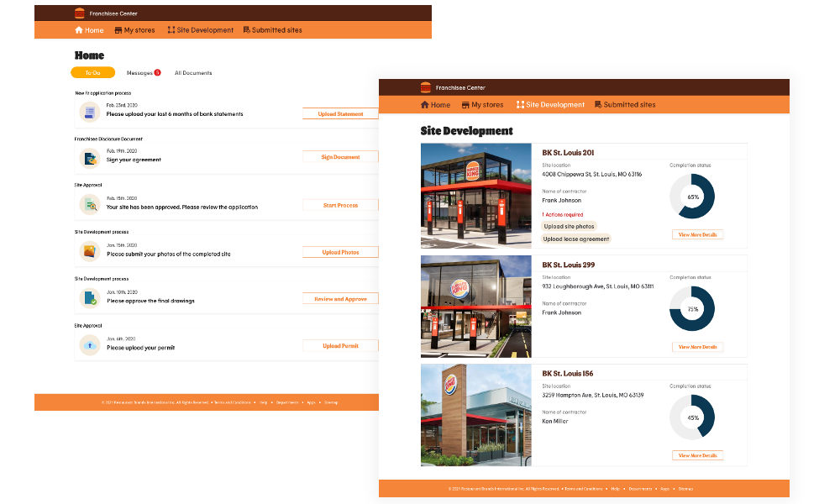Open the BK St. Louis 201 store photo
The height and width of the screenshot is (504, 840).
475,196
